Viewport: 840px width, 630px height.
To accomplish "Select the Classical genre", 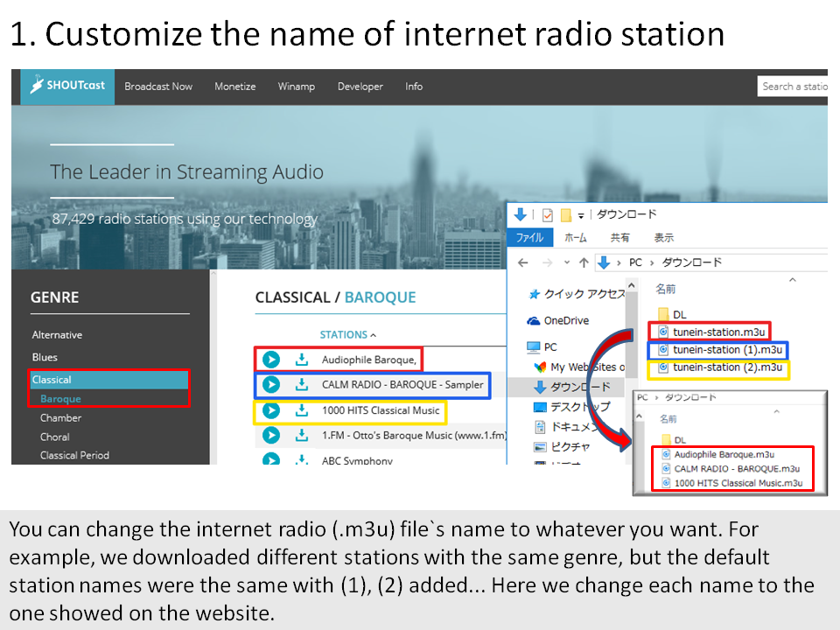I will click(x=108, y=379).
